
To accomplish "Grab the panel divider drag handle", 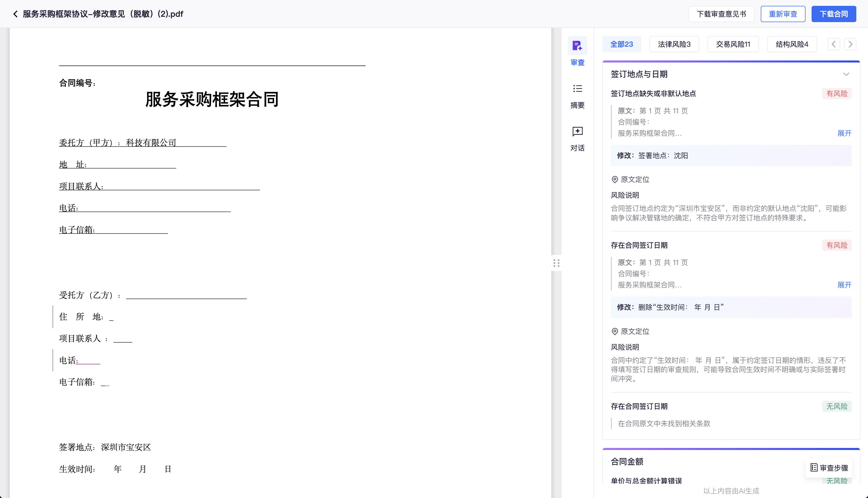I will click(556, 263).
